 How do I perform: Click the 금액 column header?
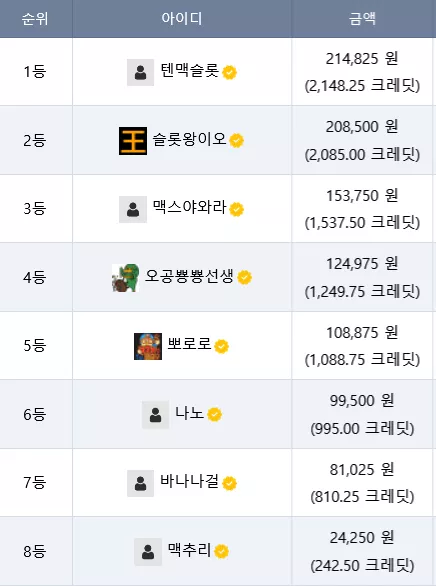[x=362, y=19]
